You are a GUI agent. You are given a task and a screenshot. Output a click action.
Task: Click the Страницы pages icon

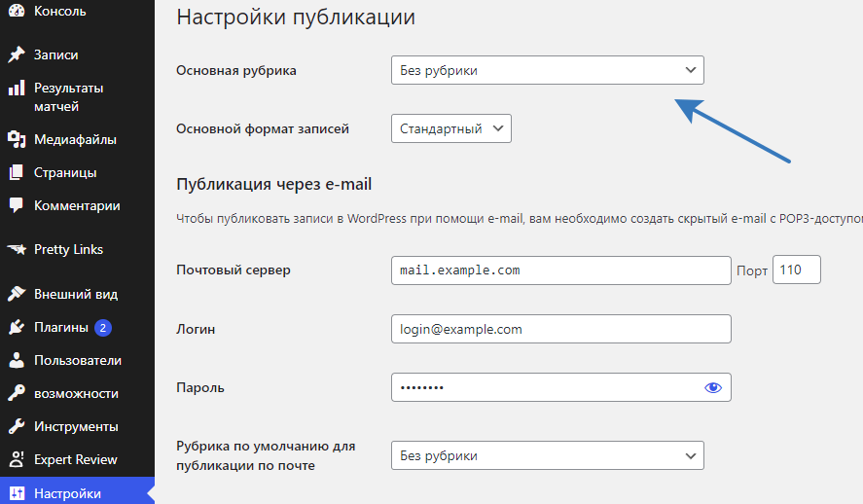[x=17, y=173]
